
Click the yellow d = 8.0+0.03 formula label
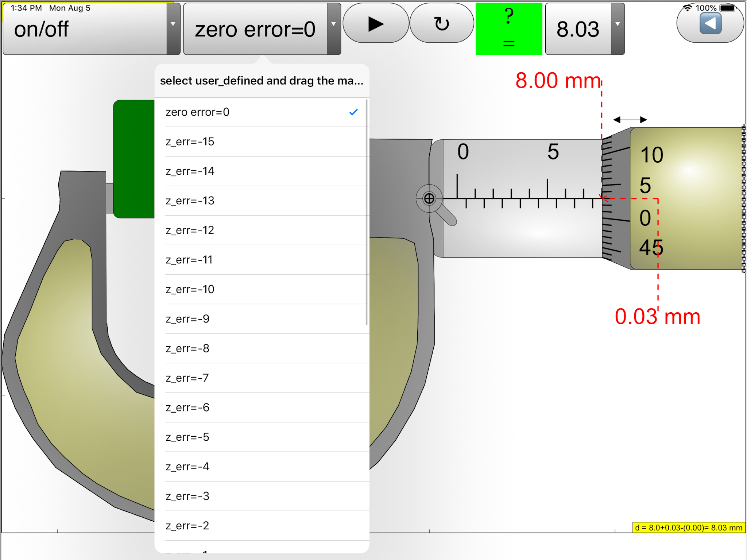[x=688, y=528]
